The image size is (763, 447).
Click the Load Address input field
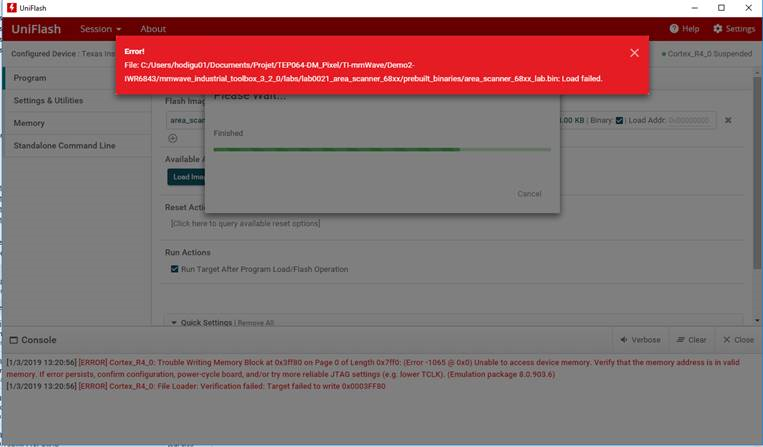click(690, 120)
